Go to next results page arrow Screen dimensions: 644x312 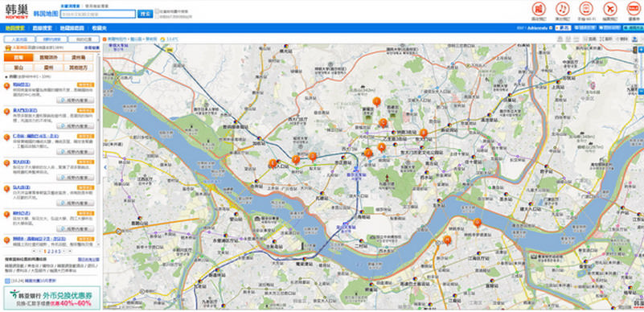[x=64, y=251]
